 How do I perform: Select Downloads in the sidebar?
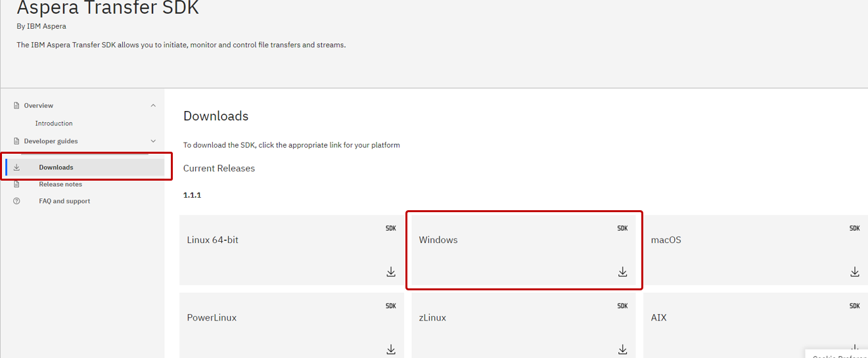(85, 168)
